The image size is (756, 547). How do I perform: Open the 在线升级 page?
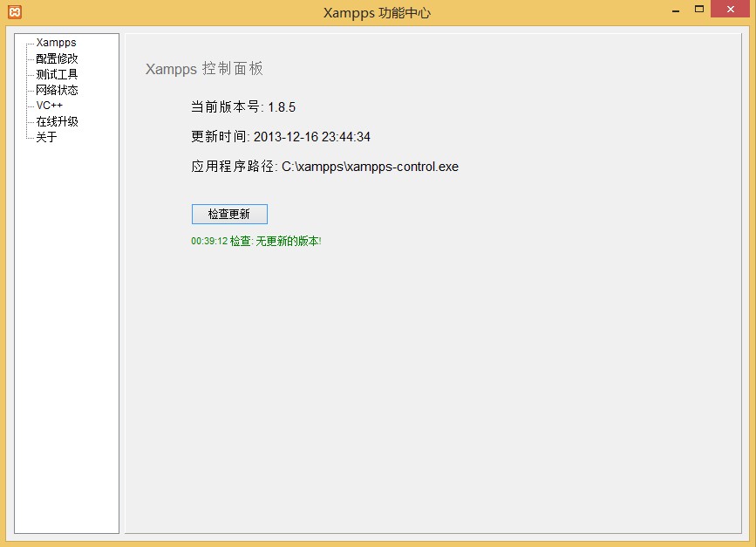[57, 121]
